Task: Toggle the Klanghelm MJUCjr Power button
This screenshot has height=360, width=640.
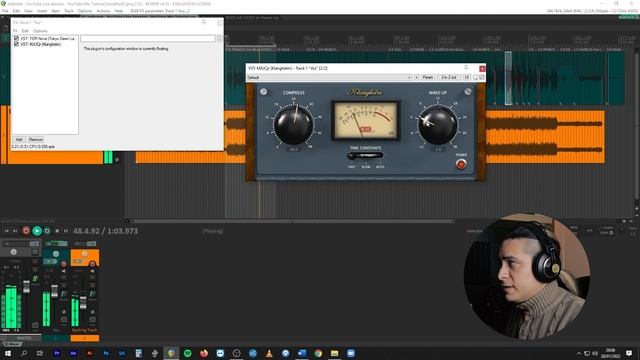Action: pyautogui.click(x=461, y=164)
